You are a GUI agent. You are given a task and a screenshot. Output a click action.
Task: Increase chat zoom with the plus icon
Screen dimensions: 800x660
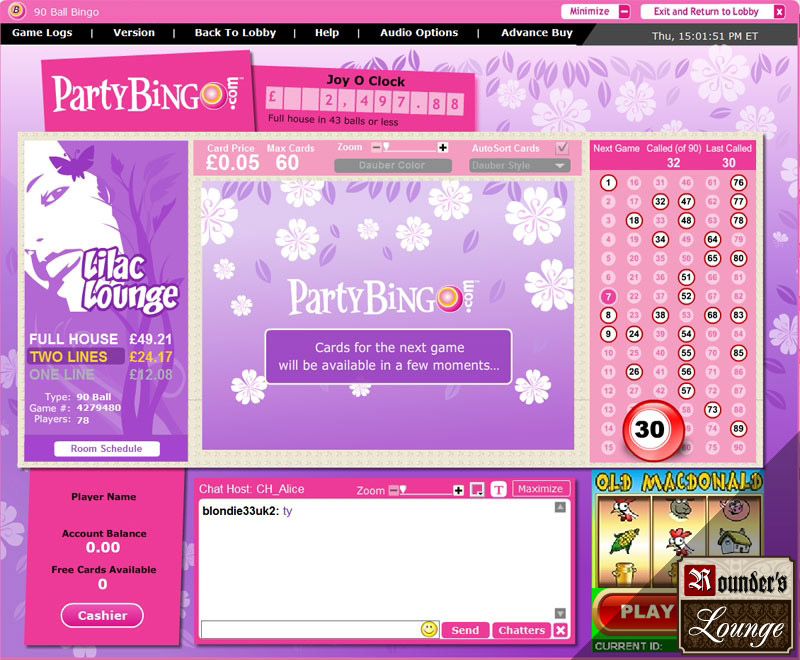(458, 490)
